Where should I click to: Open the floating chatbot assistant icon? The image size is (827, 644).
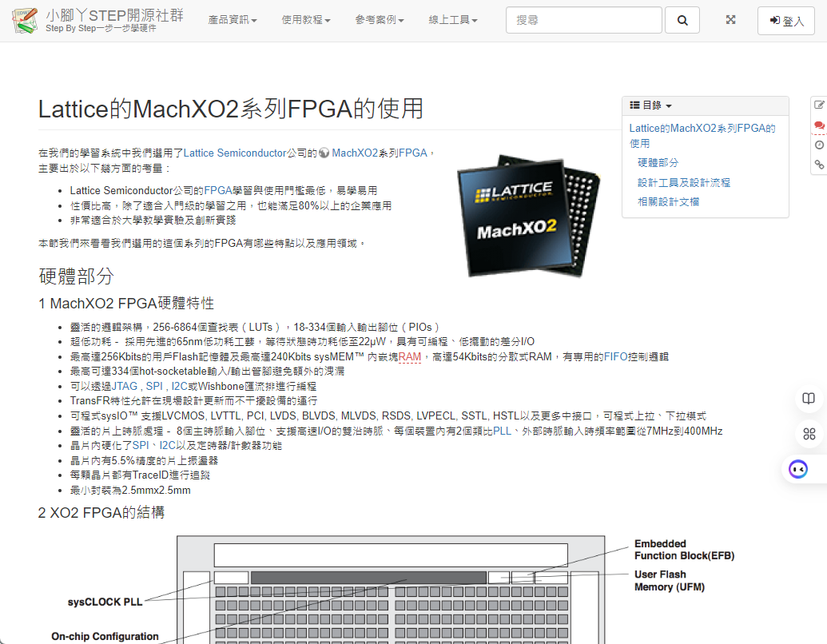tap(798, 469)
